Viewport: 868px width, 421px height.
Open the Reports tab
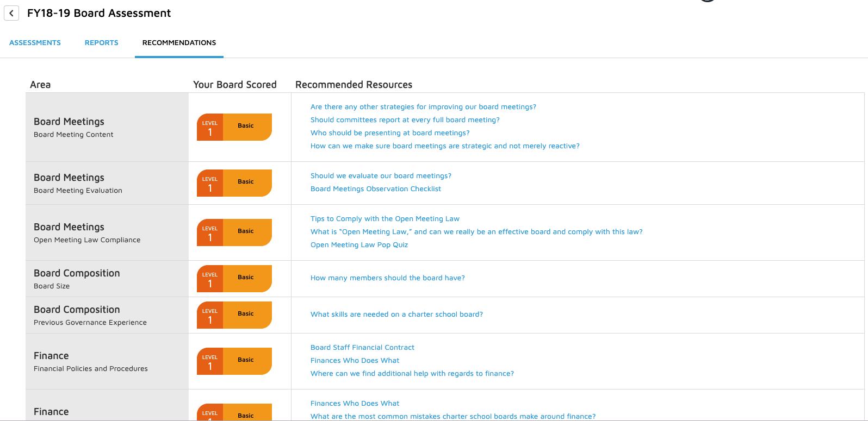pos(101,42)
